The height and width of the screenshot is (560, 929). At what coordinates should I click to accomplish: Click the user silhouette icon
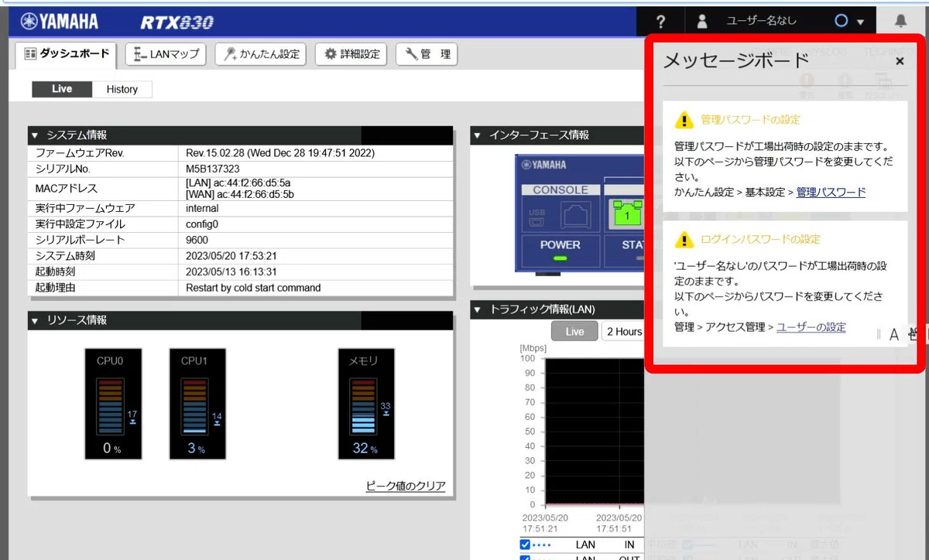click(x=702, y=22)
